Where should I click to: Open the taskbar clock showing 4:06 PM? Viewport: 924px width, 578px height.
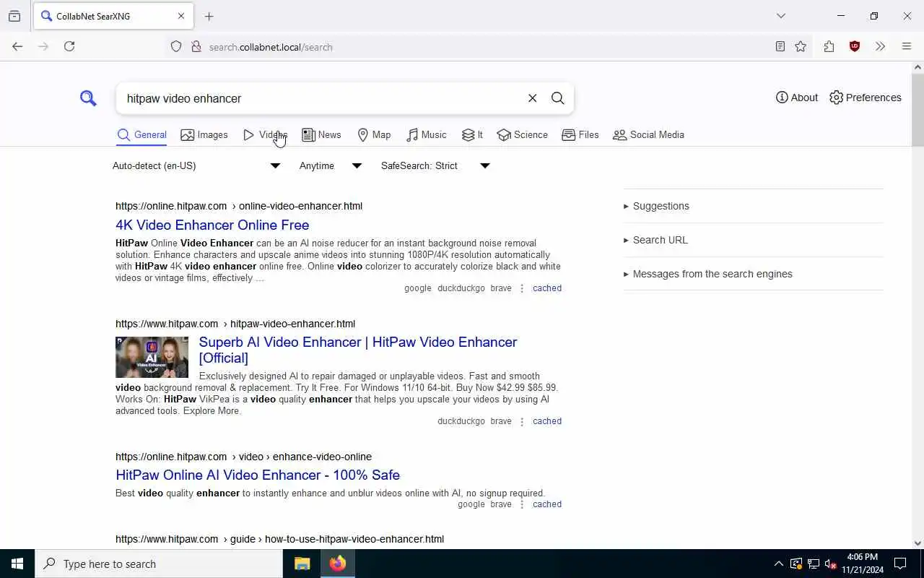tap(863, 564)
